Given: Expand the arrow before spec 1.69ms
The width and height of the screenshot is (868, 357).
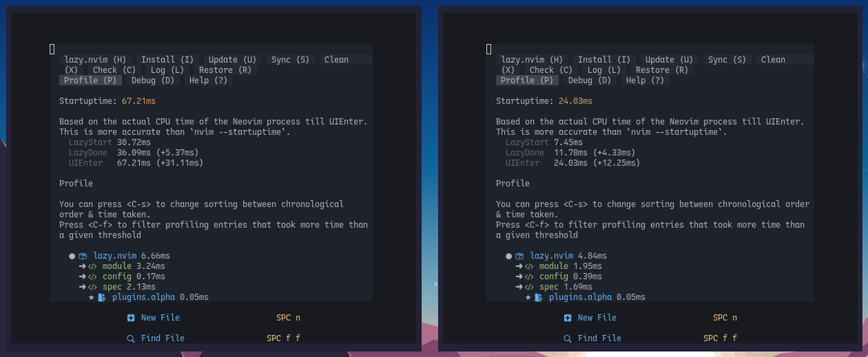Looking at the screenshot, I should (519, 286).
